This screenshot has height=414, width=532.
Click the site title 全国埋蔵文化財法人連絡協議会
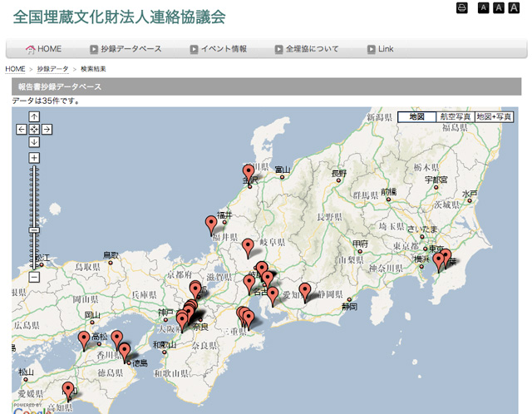click(x=119, y=17)
